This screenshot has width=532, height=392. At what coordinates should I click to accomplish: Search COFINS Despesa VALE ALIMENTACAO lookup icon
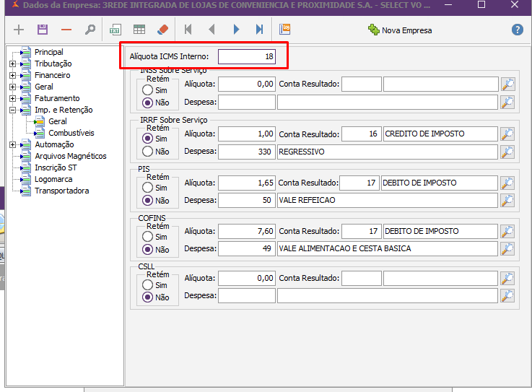[x=507, y=249]
